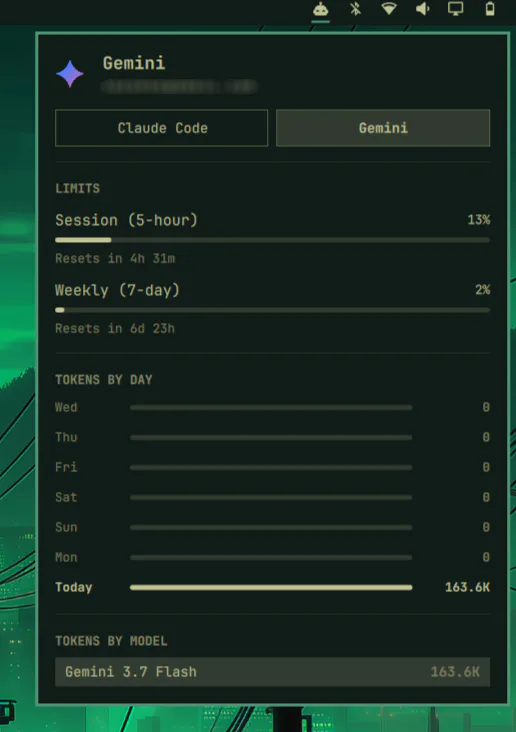Viewport: 516px width, 732px height.
Task: Open the Bluetooth tray icon
Action: coord(355,9)
